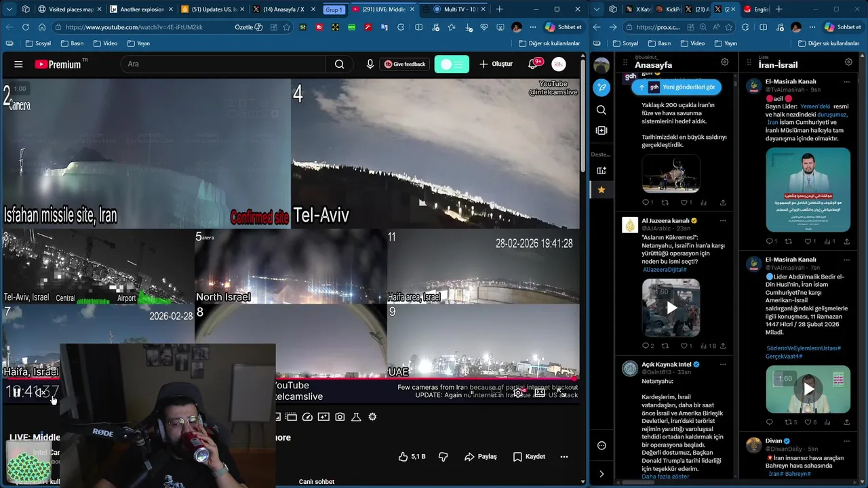Screen dimensions: 868x488
Task: Open a new tab in left browser
Action: coord(500,9)
